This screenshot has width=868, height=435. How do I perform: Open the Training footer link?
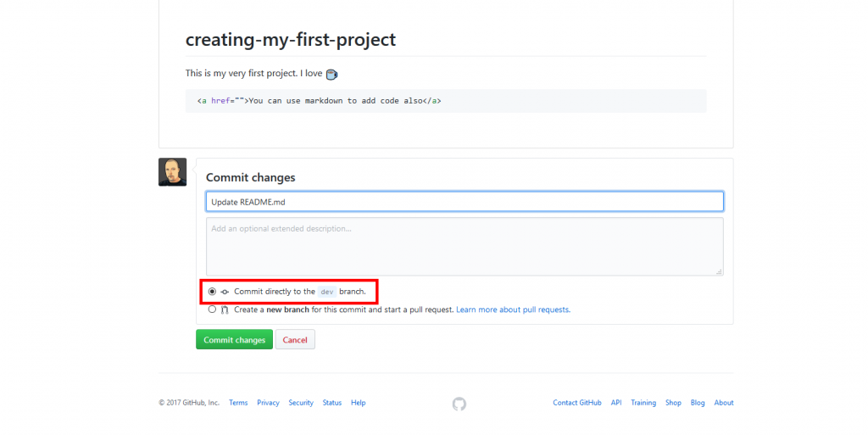click(x=643, y=403)
